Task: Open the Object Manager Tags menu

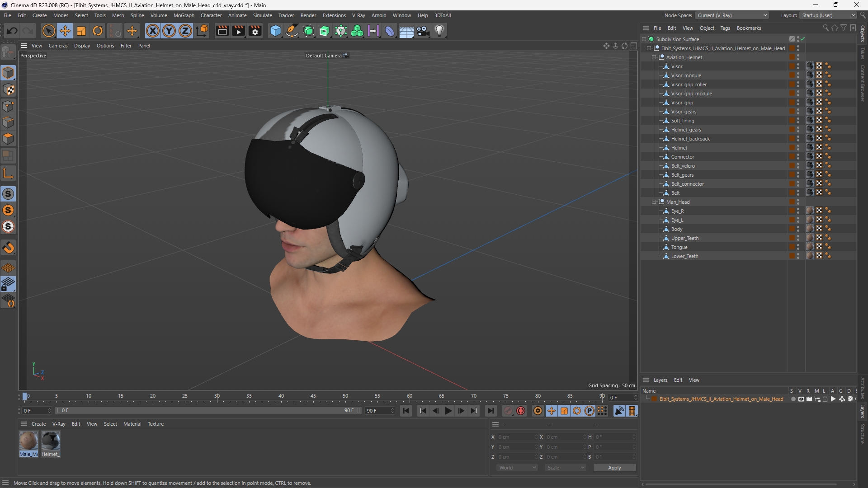Action: [725, 28]
